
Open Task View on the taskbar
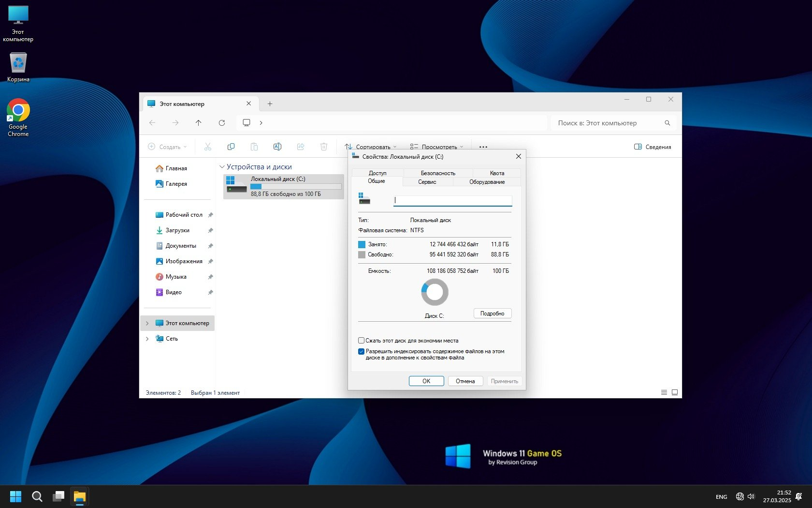point(58,496)
